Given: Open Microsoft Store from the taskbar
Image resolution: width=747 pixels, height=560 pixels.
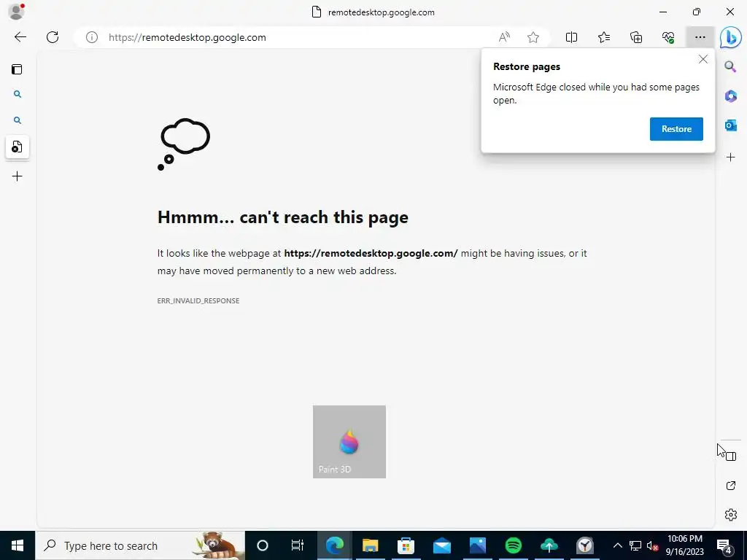Looking at the screenshot, I should [x=406, y=545].
